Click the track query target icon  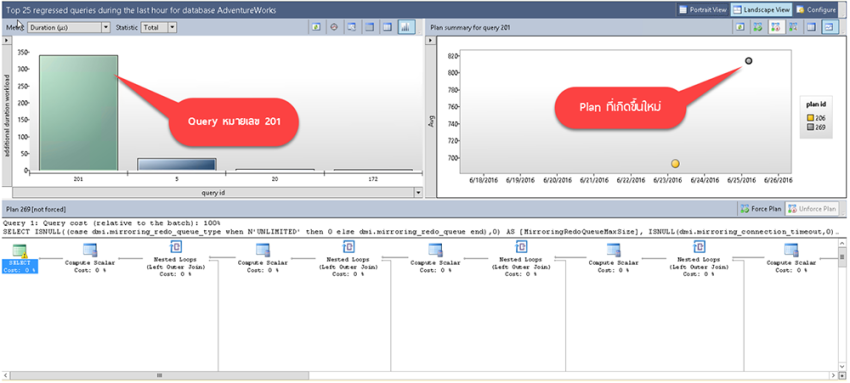click(334, 27)
